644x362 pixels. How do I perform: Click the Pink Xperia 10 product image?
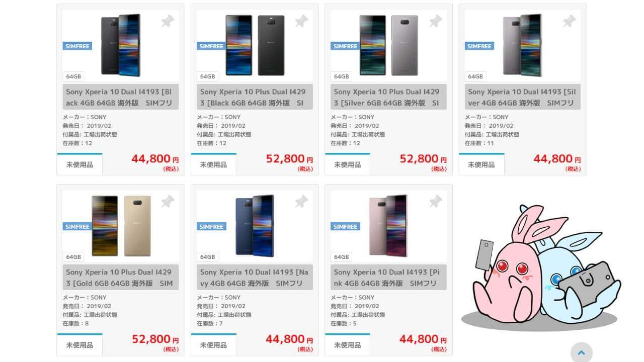point(388,226)
